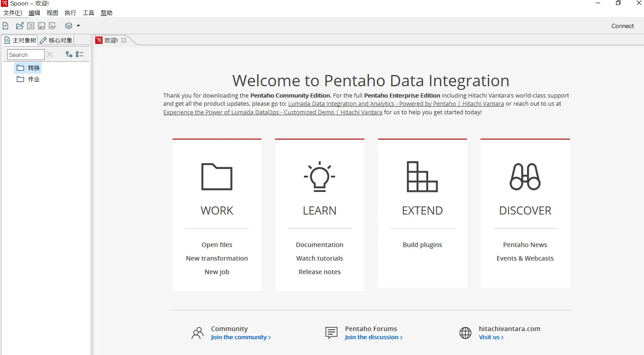Click the New file toolbar icon

click(5, 26)
